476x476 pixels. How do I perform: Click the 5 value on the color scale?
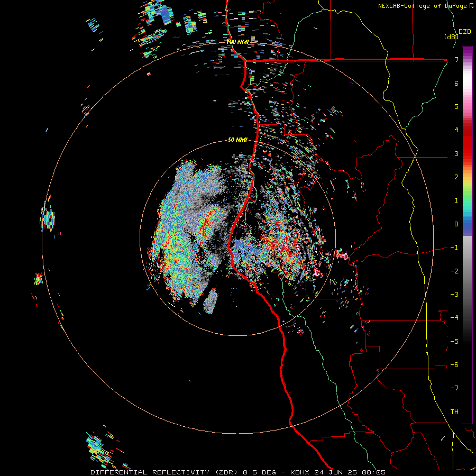[456, 106]
